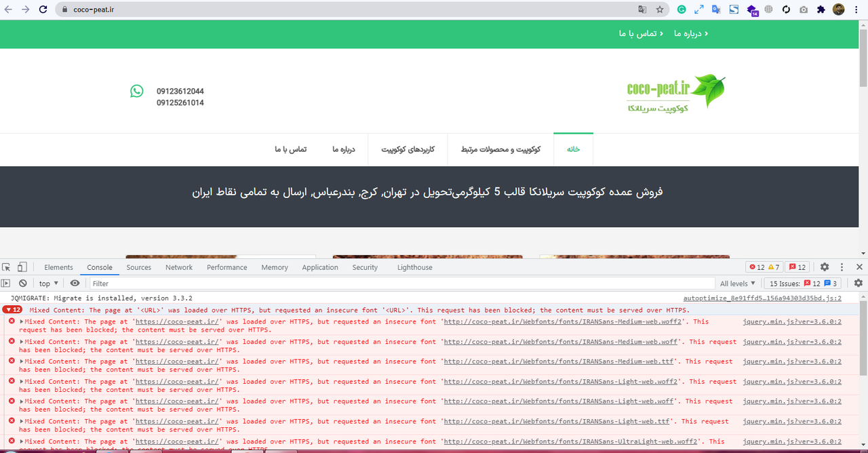
Task: Close the DevTools panel
Action: (859, 267)
